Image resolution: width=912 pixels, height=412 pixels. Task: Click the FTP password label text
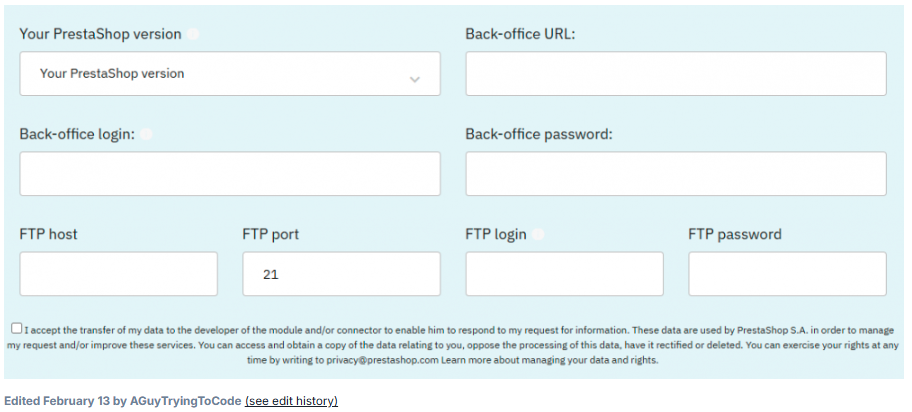(x=734, y=235)
